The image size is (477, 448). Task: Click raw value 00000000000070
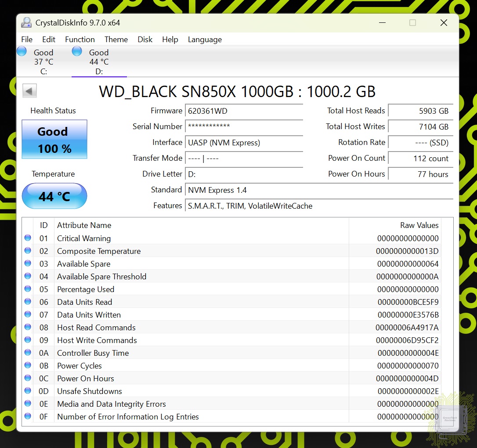[x=408, y=366]
